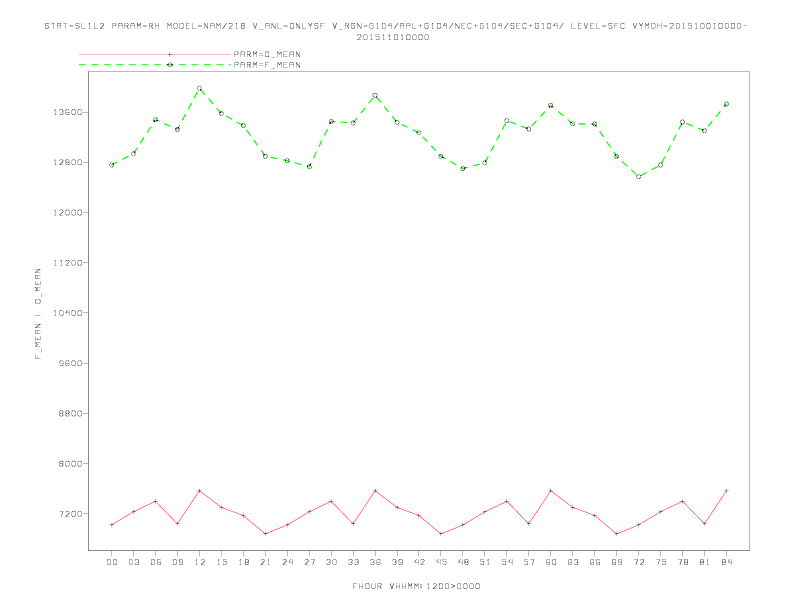Viewport: 792px width, 612px height.
Task: Select the green F_MEAN marker at hour 60
Action: click(x=551, y=106)
